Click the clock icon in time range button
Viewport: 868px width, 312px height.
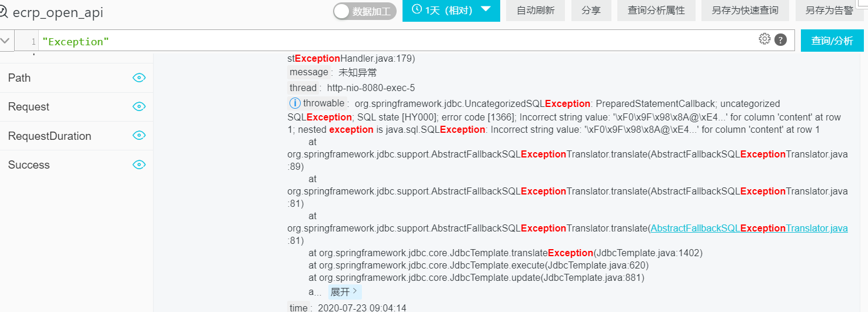click(x=417, y=9)
